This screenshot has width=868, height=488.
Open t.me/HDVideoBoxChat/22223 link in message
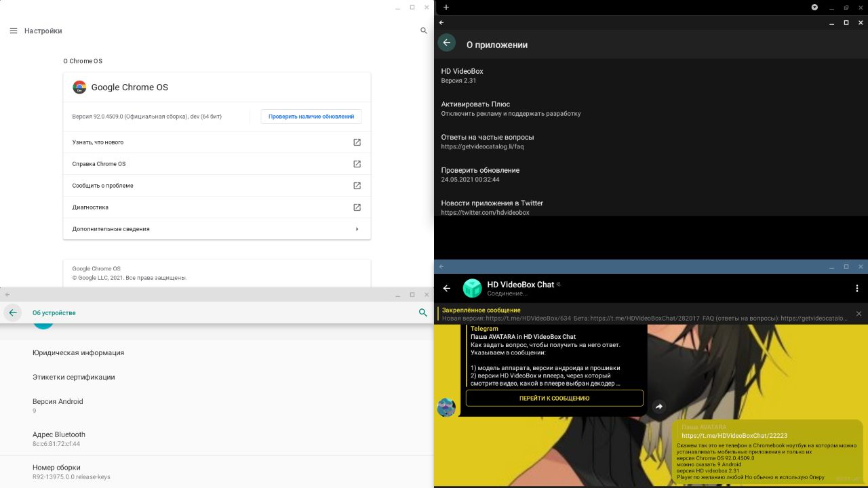click(x=734, y=436)
